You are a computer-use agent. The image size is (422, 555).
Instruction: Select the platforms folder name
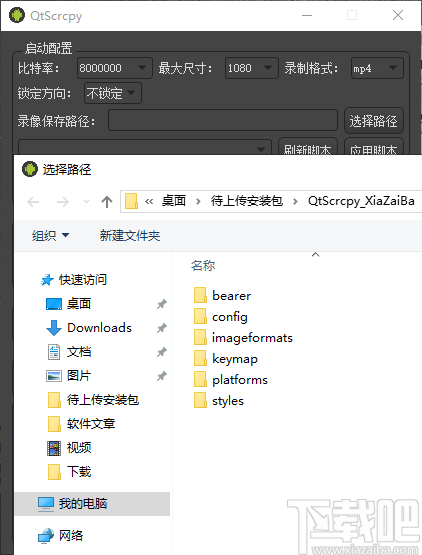click(240, 380)
